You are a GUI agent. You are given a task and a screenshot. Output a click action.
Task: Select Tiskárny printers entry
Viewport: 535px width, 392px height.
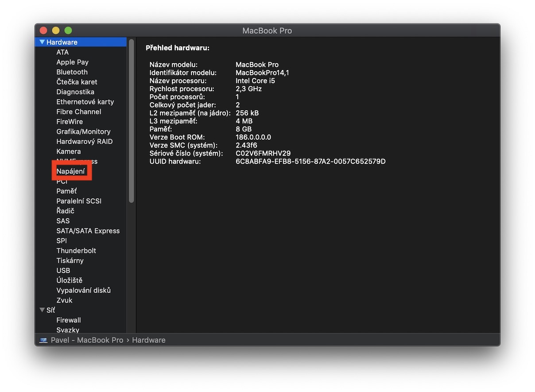(x=70, y=260)
